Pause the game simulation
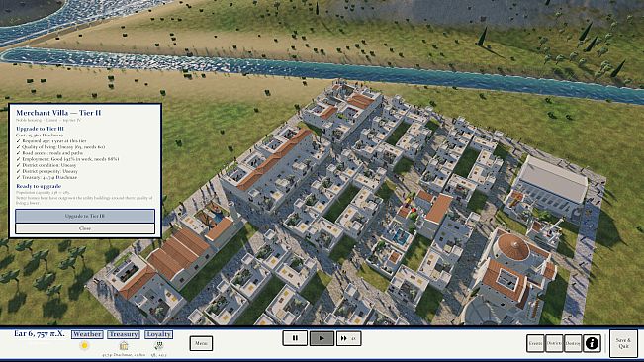 tap(295, 338)
